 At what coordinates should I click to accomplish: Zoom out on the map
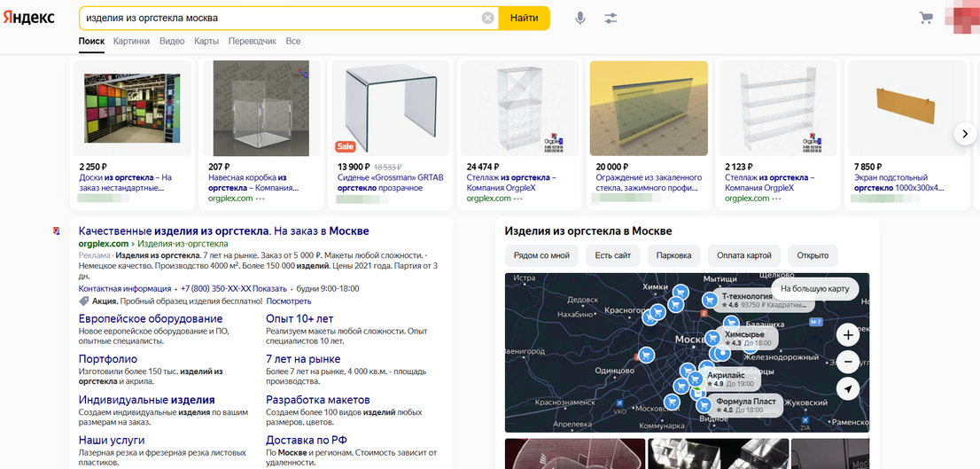pos(847,362)
